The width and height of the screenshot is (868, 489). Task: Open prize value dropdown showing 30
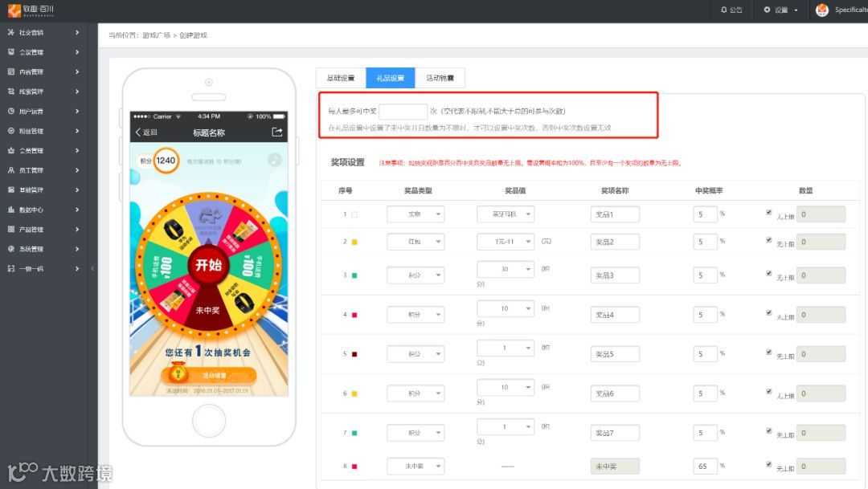[x=506, y=270]
